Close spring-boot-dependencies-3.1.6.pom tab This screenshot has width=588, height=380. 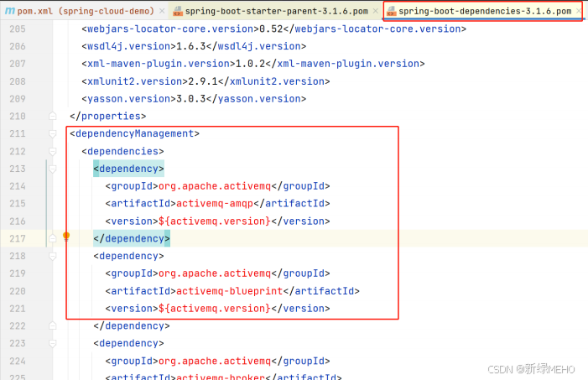point(579,11)
